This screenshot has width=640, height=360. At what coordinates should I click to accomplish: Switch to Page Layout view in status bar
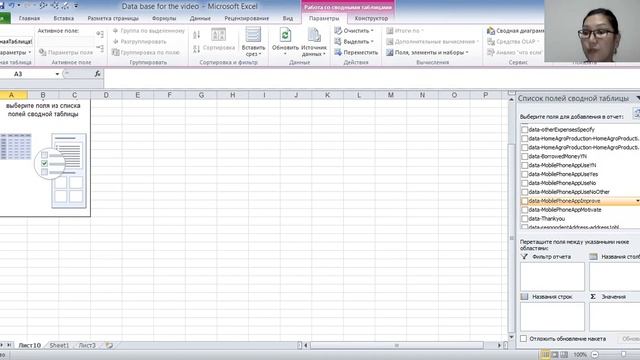[555, 355]
